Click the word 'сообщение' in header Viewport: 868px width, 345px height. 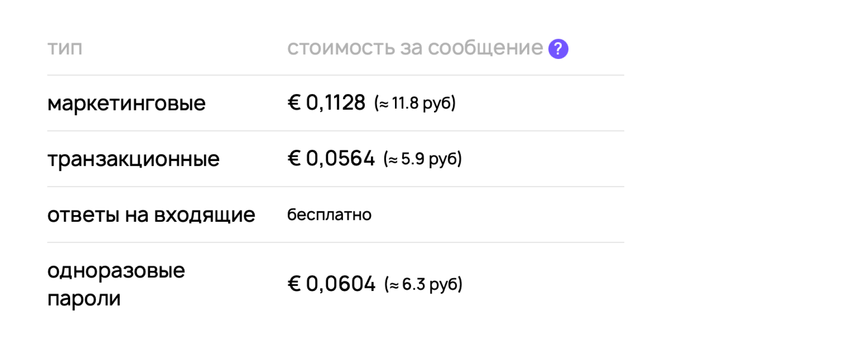pos(485,48)
